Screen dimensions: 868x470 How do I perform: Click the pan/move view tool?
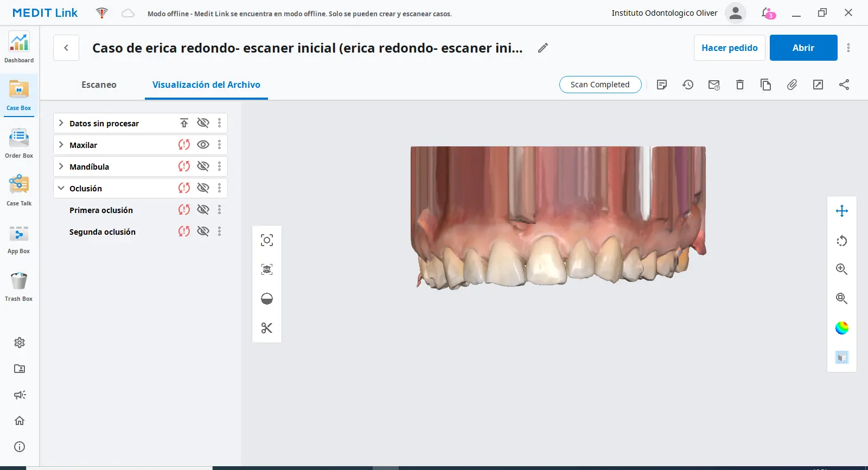point(841,211)
